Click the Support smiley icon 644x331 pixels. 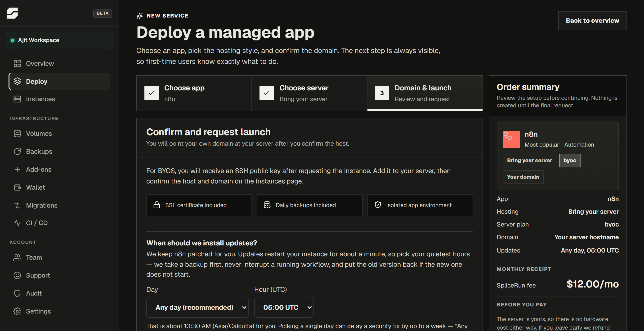(17, 275)
